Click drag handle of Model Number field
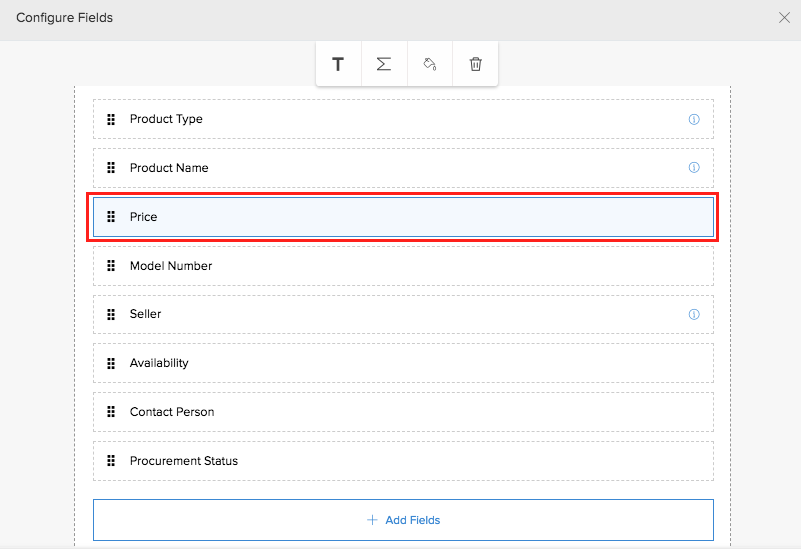This screenshot has height=549, width=801. click(111, 266)
